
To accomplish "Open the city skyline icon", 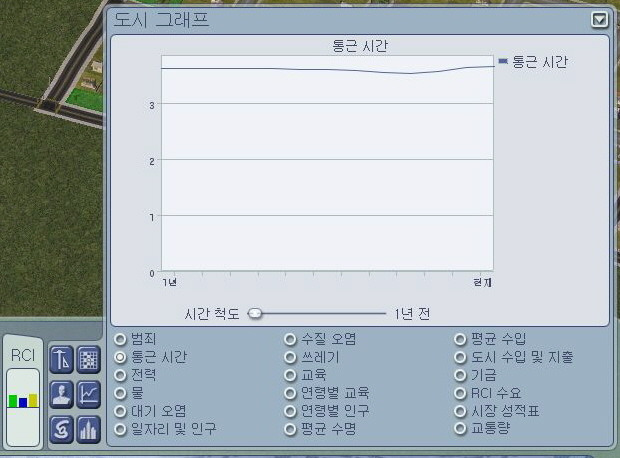I will click(89, 430).
